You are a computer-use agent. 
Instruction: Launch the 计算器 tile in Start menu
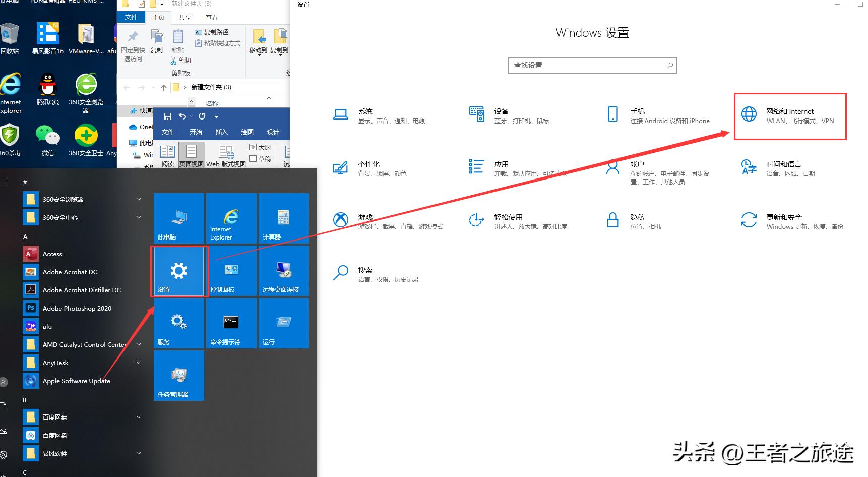tap(283, 218)
